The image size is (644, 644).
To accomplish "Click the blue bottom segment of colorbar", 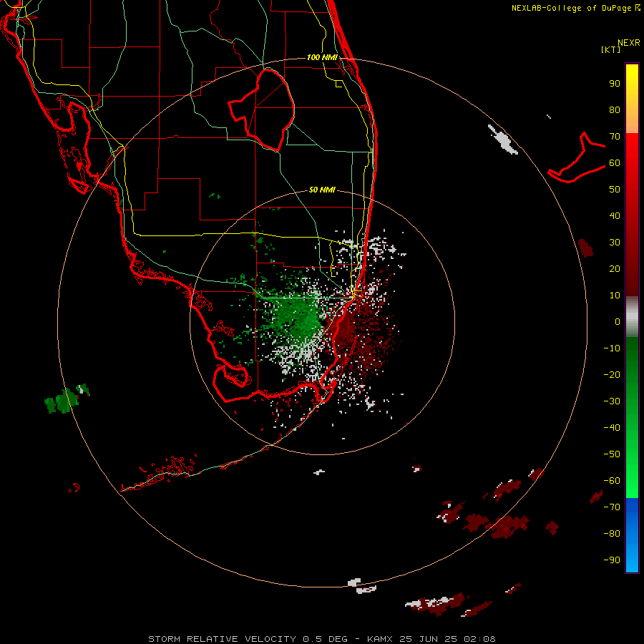I will (632, 535).
